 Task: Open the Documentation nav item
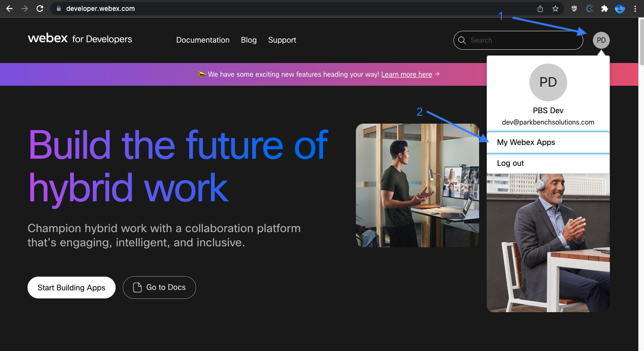[x=203, y=40]
